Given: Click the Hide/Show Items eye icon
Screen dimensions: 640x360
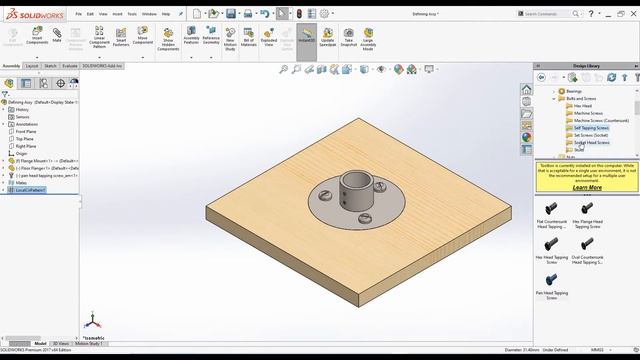Looking at the screenshot, I should [x=381, y=69].
